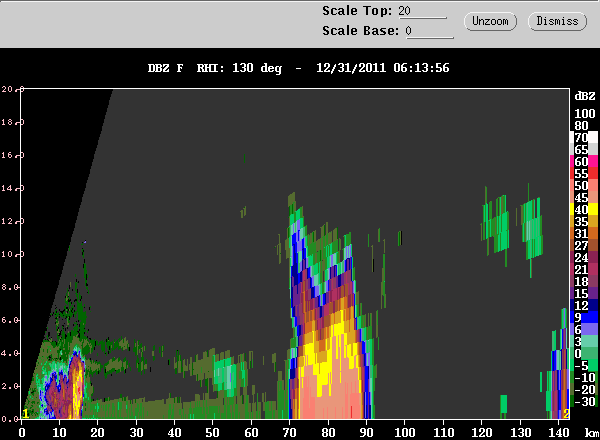Edit the Scale Top field
Viewport: 600px width, 440px height.
pos(422,11)
